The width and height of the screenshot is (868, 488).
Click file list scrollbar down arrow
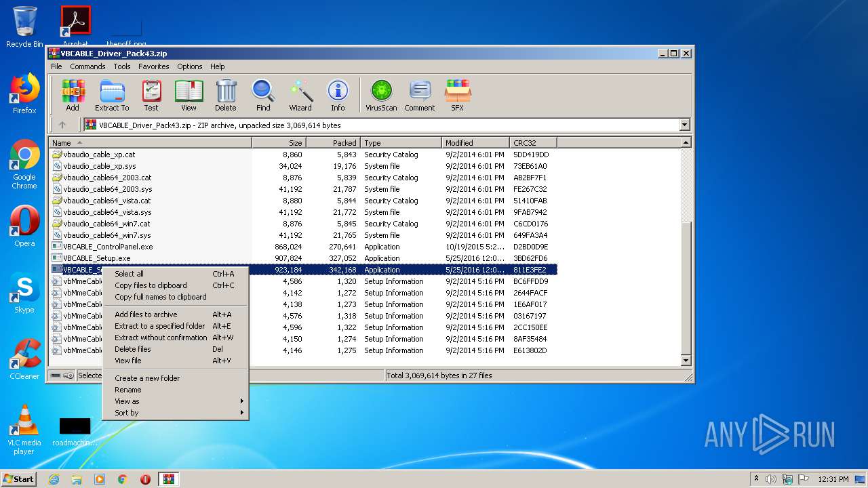point(686,361)
